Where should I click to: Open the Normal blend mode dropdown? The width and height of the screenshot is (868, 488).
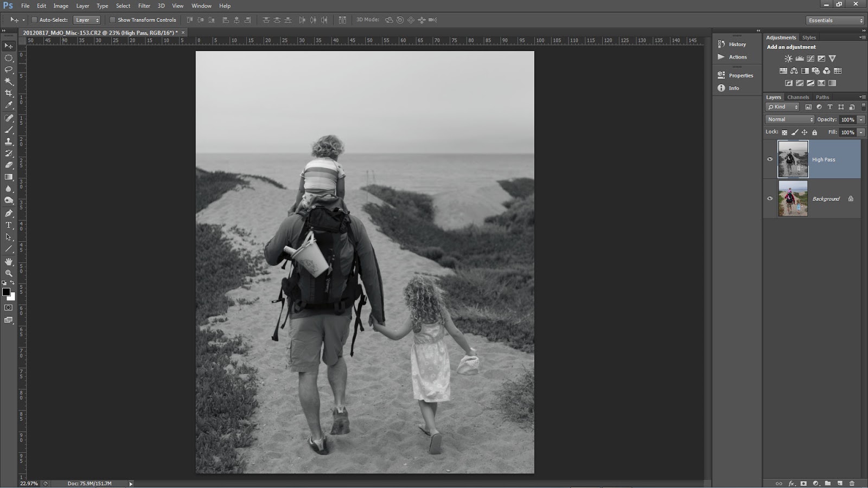pos(790,119)
